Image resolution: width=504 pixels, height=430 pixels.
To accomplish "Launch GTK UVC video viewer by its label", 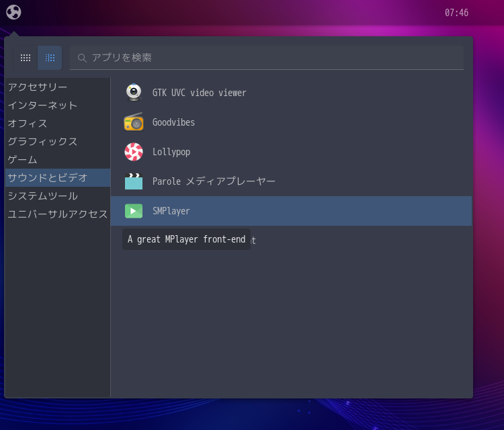I will pyautogui.click(x=200, y=93).
